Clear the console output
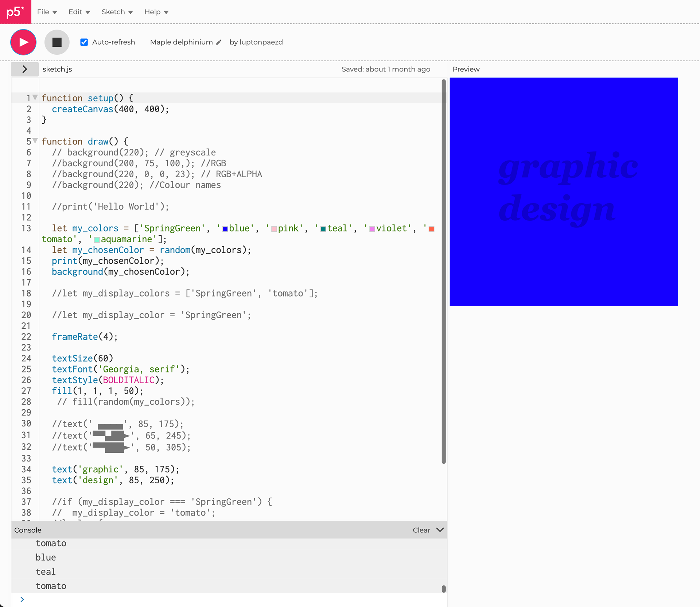 click(x=421, y=530)
